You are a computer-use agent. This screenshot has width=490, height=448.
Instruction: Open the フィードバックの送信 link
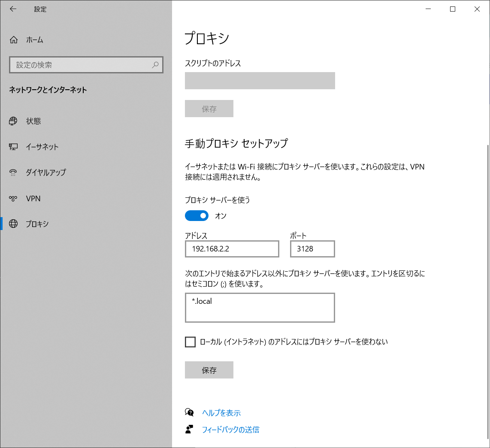tap(230, 429)
